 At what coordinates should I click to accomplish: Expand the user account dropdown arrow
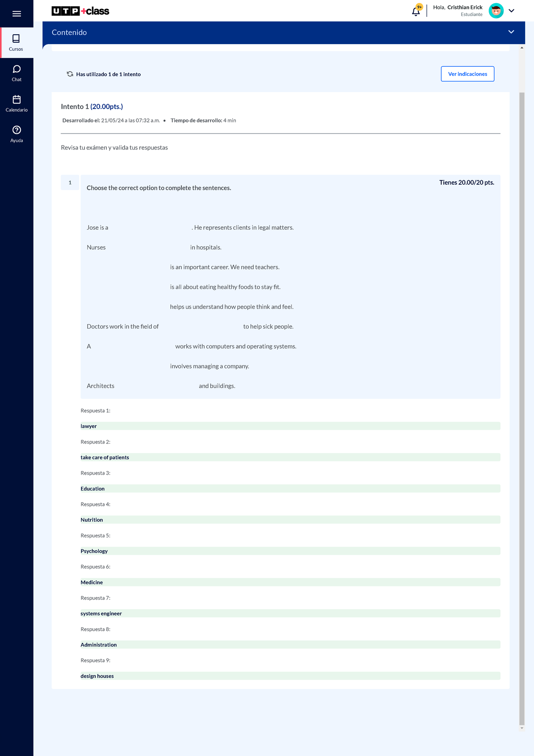tap(511, 11)
